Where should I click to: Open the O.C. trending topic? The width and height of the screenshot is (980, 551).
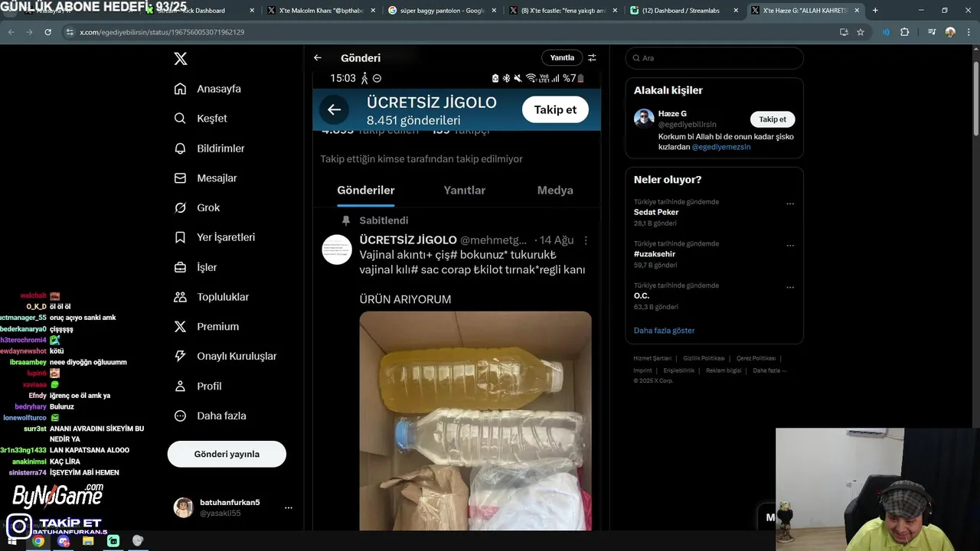642,295
